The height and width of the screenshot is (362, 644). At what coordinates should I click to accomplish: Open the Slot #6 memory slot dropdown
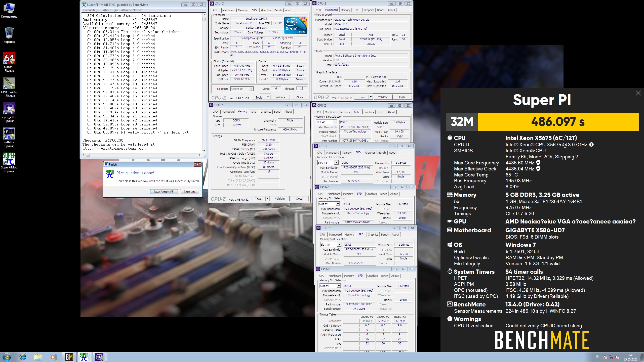339,286
